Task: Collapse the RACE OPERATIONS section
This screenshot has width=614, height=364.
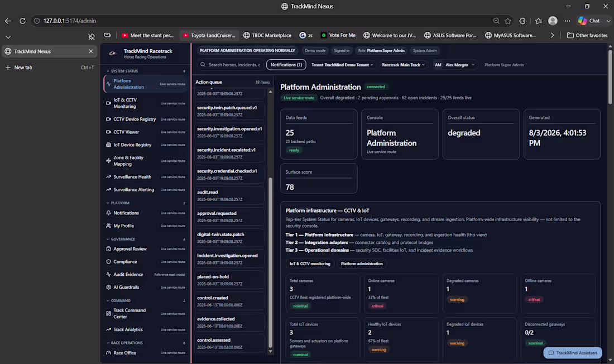Action: [108, 343]
